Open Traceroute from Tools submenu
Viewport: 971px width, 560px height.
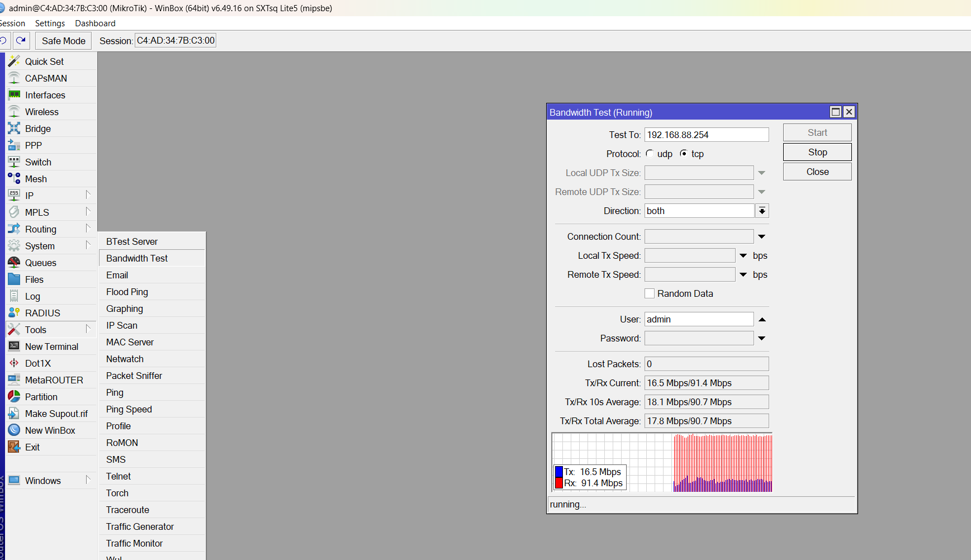(152, 510)
